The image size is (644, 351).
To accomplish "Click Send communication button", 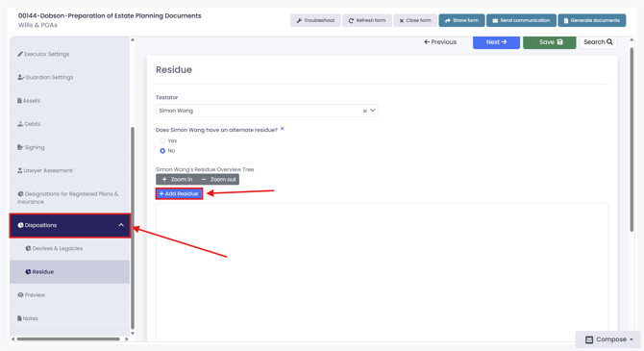I will 521,20.
